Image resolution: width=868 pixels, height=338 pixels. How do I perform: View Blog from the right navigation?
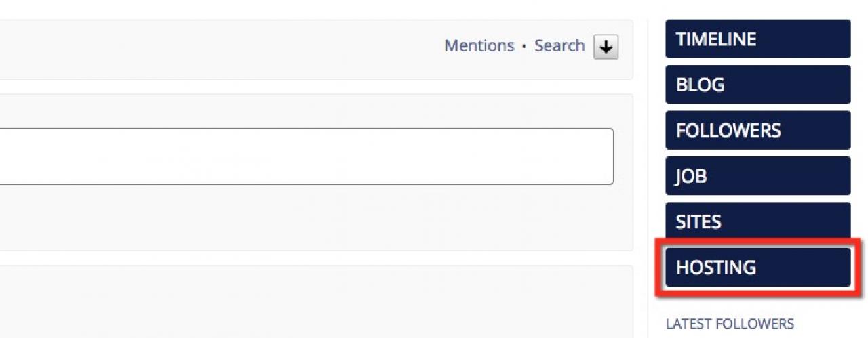coord(757,85)
